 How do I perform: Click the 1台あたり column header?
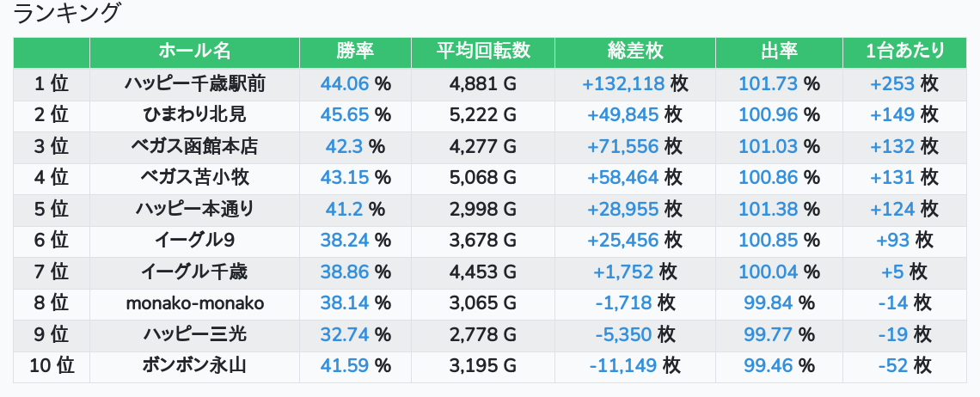click(x=904, y=52)
